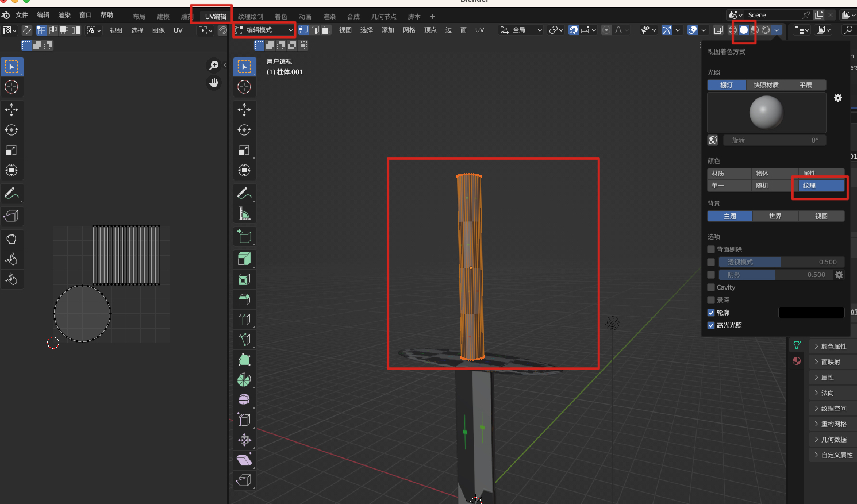Click the pan hand in UV editor
The image size is (857, 504).
coord(214,83)
